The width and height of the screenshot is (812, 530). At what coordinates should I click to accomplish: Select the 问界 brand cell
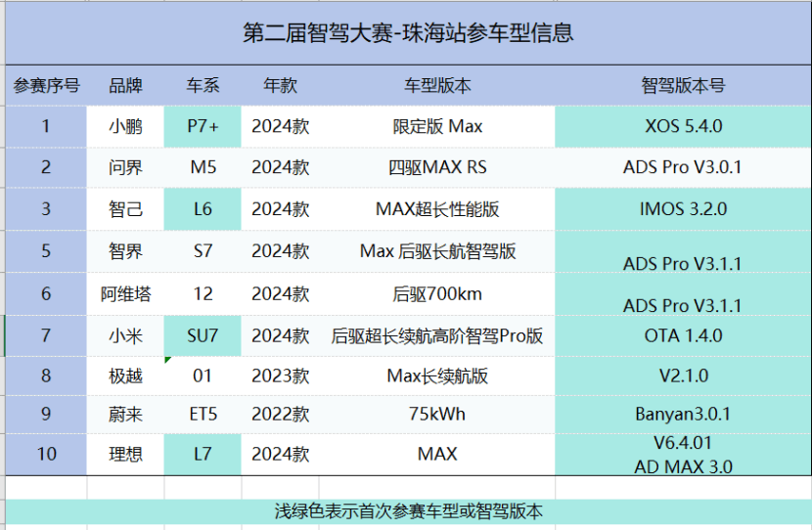point(125,167)
